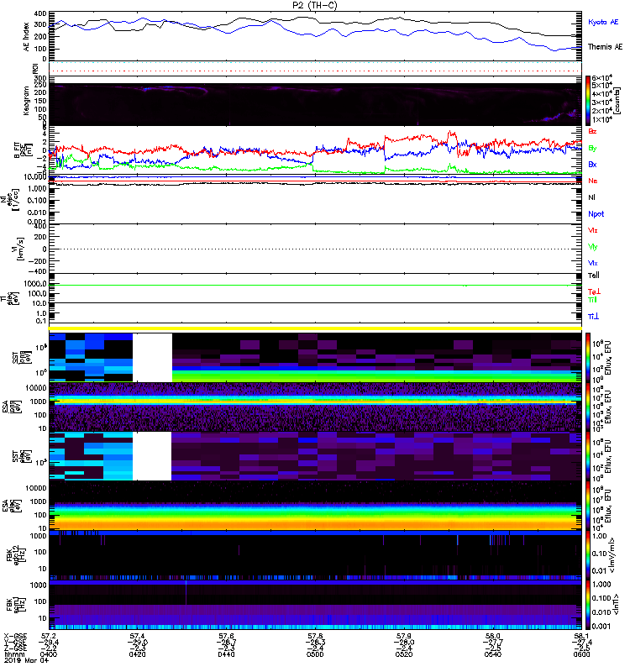This screenshot has height=672, width=630.
Task: Click the 0600 time tick label
Action: (x=581, y=654)
